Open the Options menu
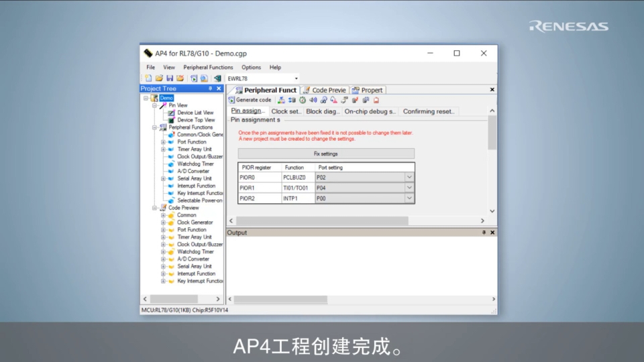The image size is (644, 362). pyautogui.click(x=251, y=67)
